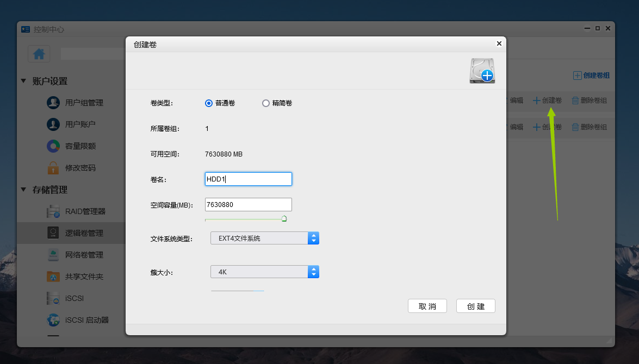The width and height of the screenshot is (639, 364).
Task: Click inside the 卷名 input field
Action: (248, 179)
